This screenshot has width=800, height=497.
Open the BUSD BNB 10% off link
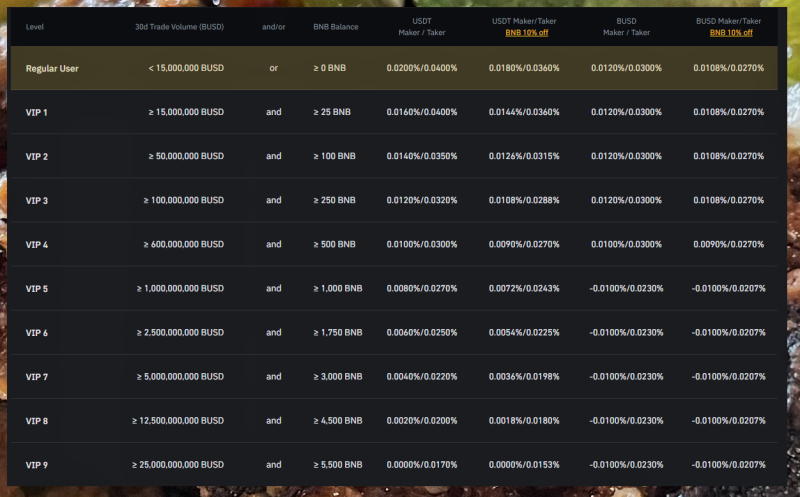click(731, 33)
